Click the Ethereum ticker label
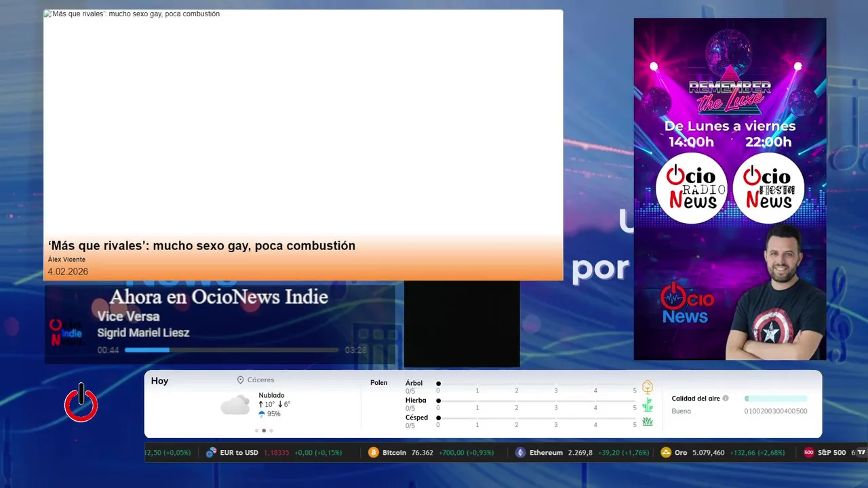The height and width of the screenshot is (488, 868). (x=546, y=453)
